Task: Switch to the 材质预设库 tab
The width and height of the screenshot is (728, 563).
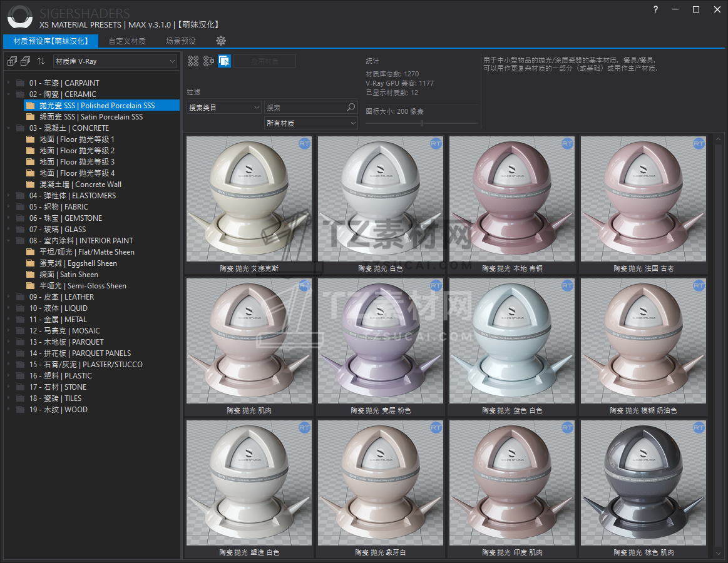Action: [x=51, y=41]
